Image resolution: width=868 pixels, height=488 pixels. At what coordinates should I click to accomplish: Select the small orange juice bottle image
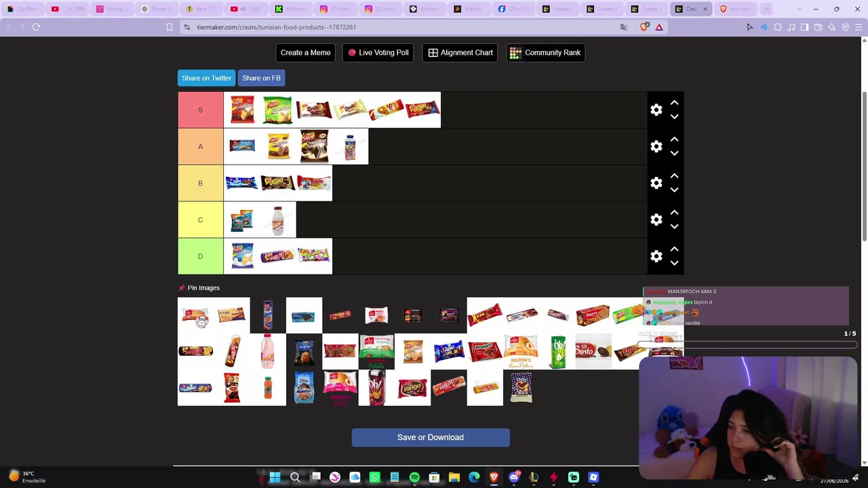(268, 388)
